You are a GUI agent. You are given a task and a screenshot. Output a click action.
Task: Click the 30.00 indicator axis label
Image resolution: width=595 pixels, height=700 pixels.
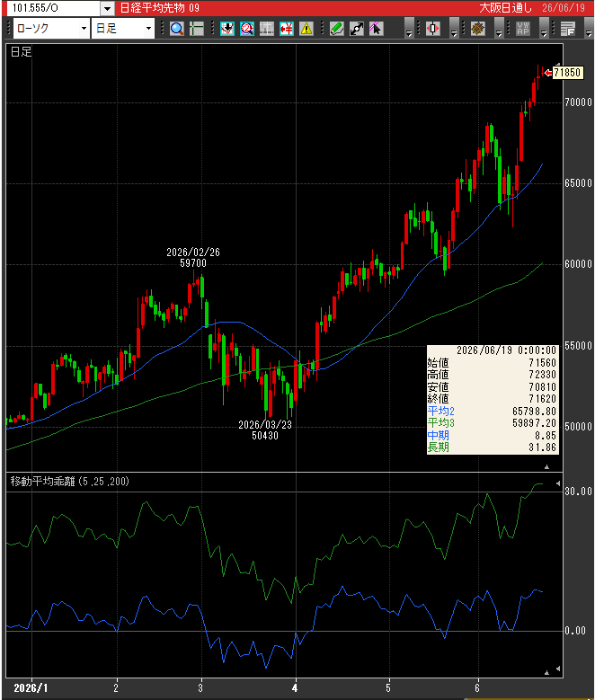(x=578, y=492)
